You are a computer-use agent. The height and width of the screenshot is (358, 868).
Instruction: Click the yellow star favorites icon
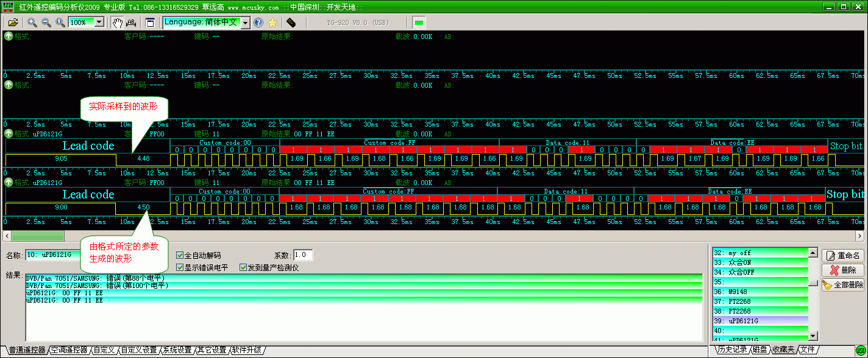coord(272,23)
